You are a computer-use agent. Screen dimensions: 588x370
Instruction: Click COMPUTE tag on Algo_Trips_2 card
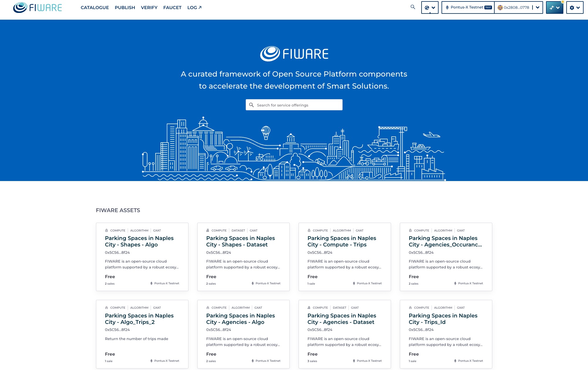(x=118, y=308)
